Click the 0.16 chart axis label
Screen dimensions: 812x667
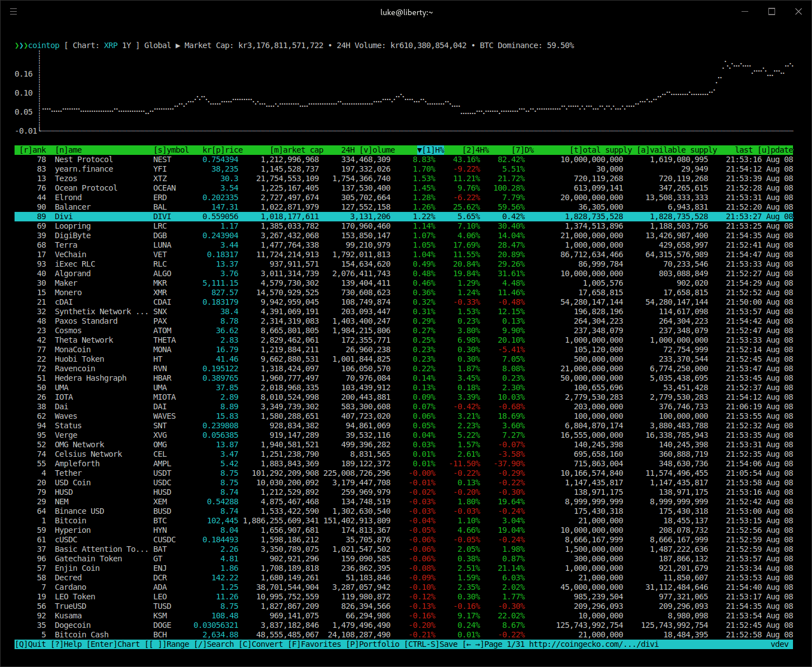click(23, 74)
